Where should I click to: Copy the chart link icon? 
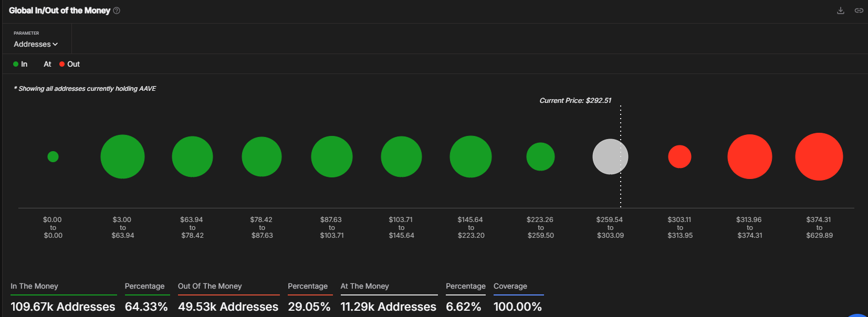[859, 10]
